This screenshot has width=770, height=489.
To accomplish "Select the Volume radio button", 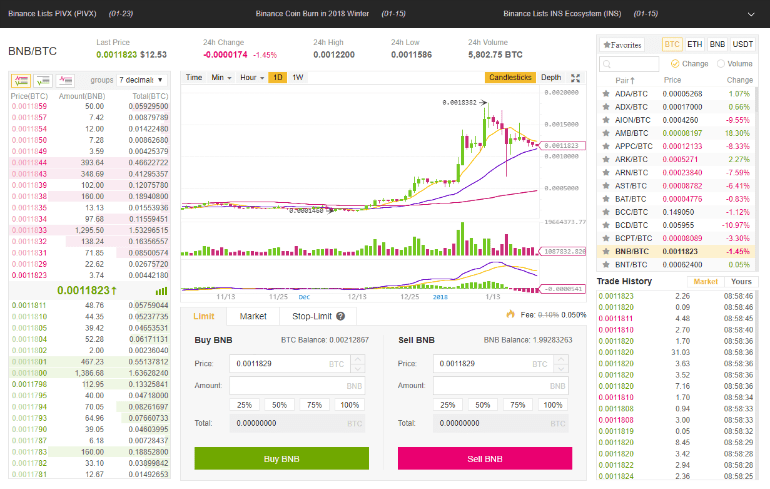I will tap(720, 64).
